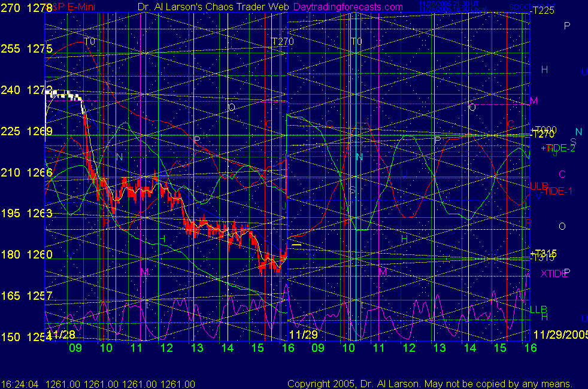Click the '11/29/2005' date label
This screenshot has height=389, width=588.
[x=560, y=335]
